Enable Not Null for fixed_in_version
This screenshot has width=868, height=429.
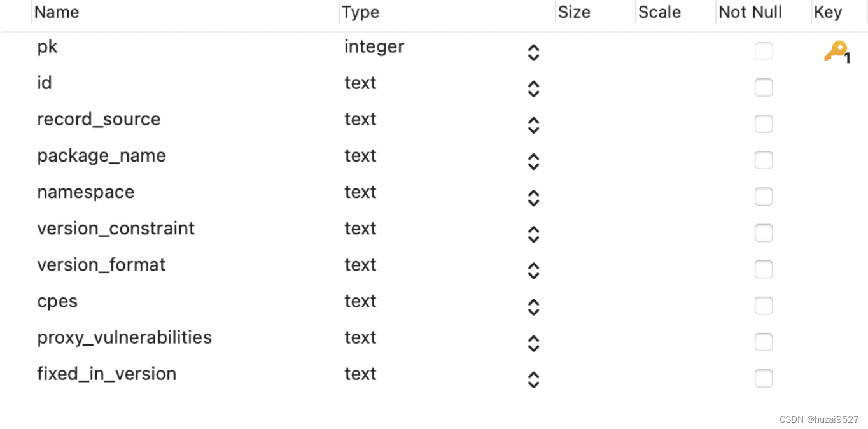[x=764, y=378]
